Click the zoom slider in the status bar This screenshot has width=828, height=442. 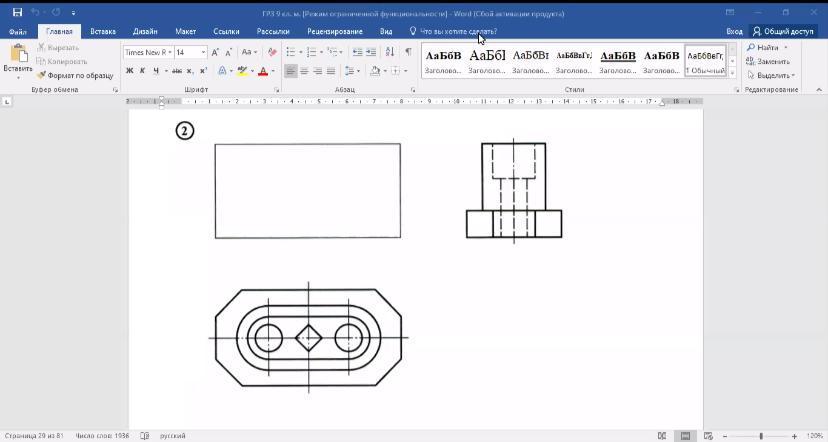(761, 436)
